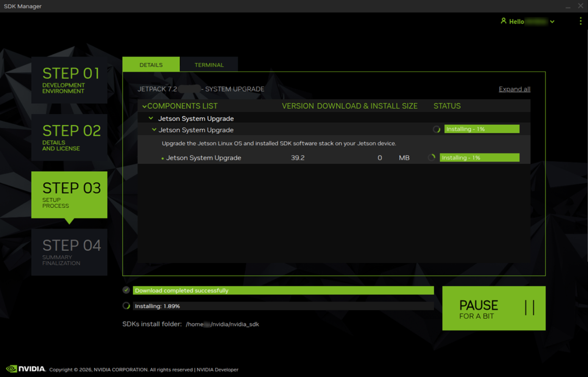
Task: Minimize the SDK Manager window
Action: point(568,6)
